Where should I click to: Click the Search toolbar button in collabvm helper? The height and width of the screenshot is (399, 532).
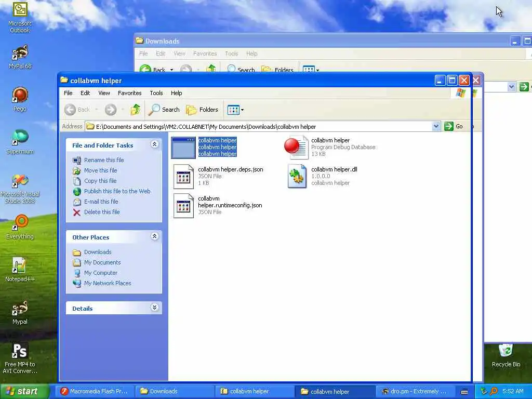coord(164,110)
